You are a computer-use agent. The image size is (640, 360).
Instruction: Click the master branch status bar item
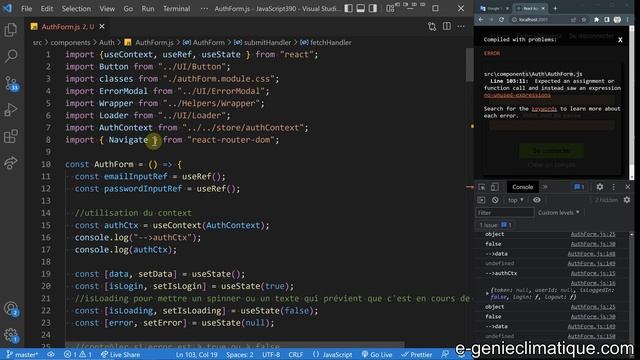click(x=22, y=355)
